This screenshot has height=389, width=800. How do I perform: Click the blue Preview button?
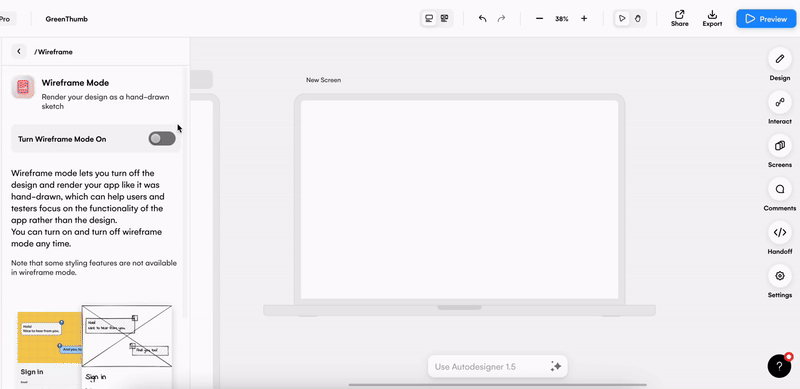click(x=766, y=19)
